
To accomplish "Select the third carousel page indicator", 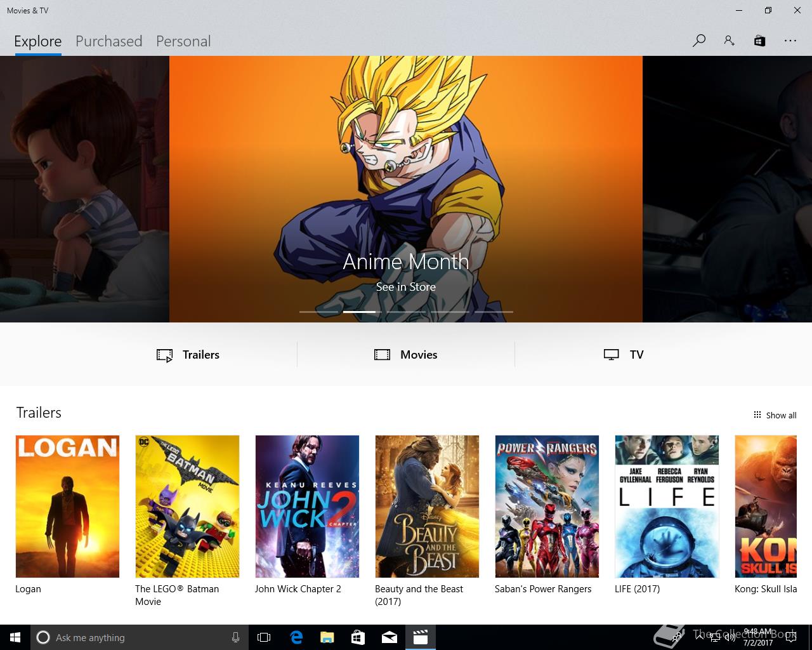I will click(406, 312).
